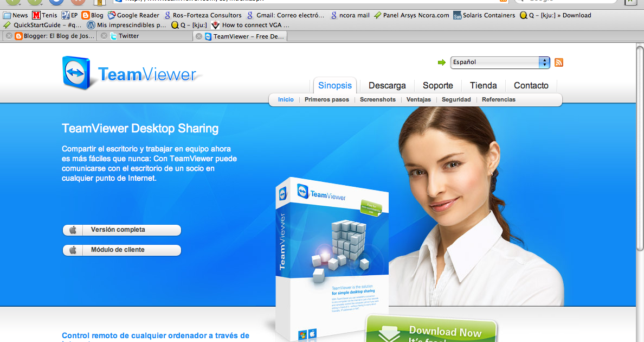
Task: Switch to the Blogger: El Blog de Jos... tab
Action: 55,36
